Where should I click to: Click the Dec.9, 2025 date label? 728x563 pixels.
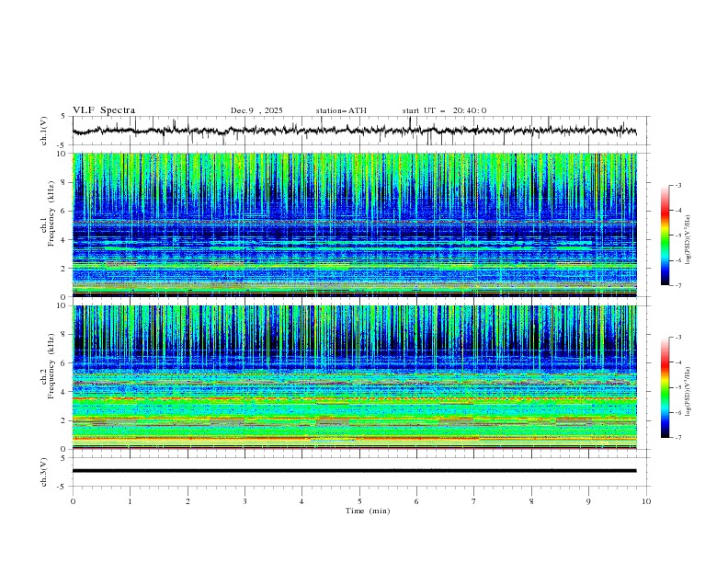tap(257, 110)
